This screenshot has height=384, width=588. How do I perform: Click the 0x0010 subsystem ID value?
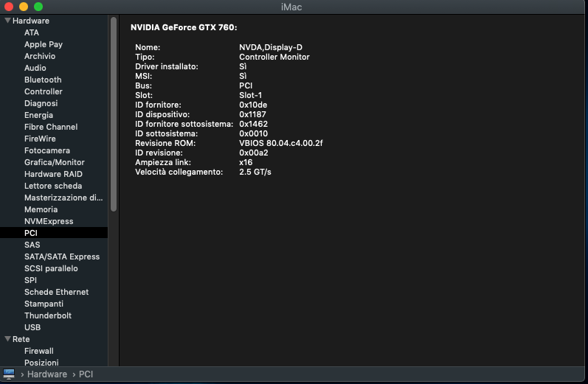254,133
